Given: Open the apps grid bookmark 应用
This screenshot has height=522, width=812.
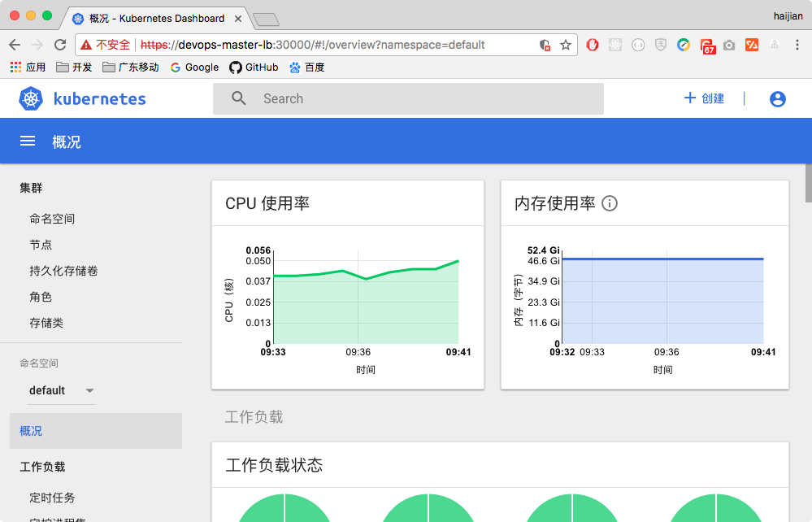Looking at the screenshot, I should [28, 67].
